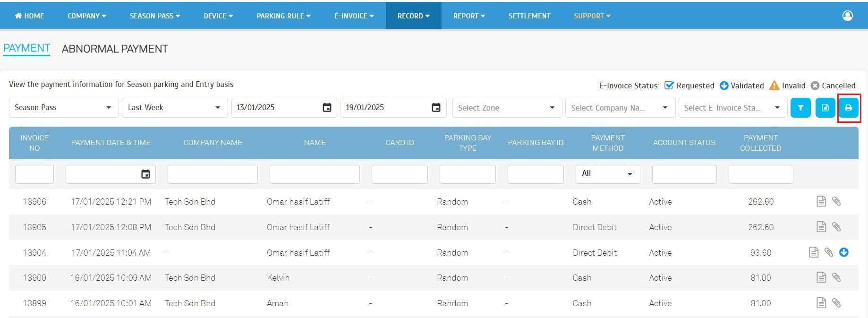
Task: Expand the Season Pass type dropdown
Action: (x=64, y=108)
